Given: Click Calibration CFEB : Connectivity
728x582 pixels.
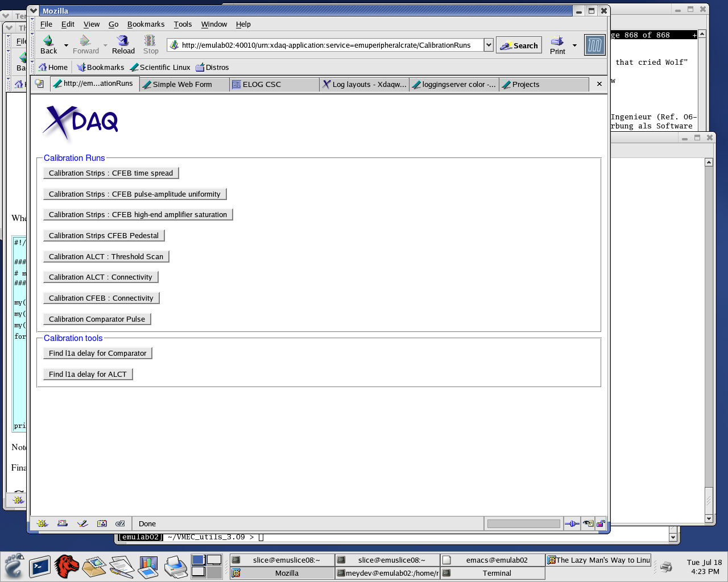Looking at the screenshot, I should [101, 298].
